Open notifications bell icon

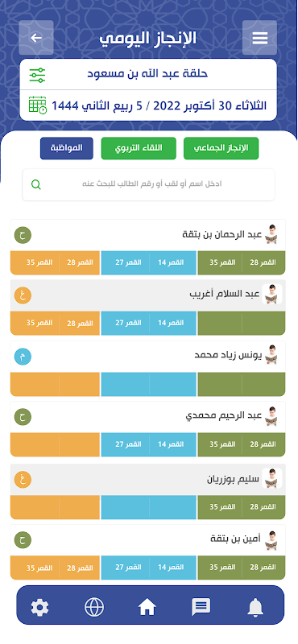[255, 607]
